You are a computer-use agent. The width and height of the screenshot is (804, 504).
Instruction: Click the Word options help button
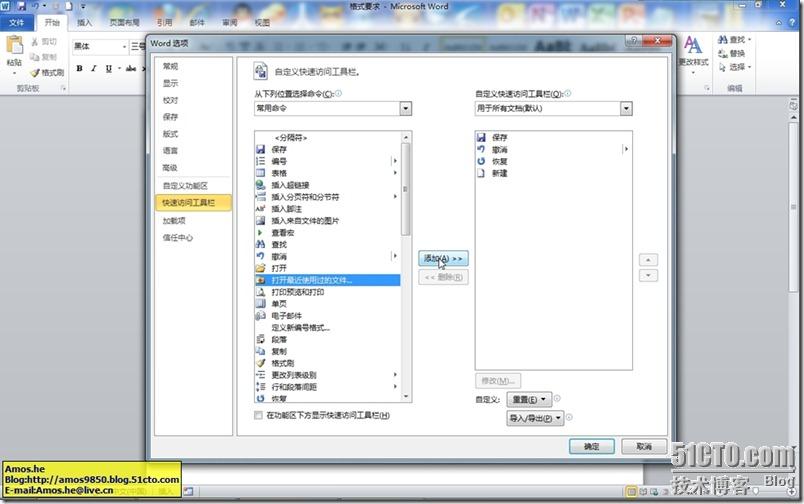634,41
